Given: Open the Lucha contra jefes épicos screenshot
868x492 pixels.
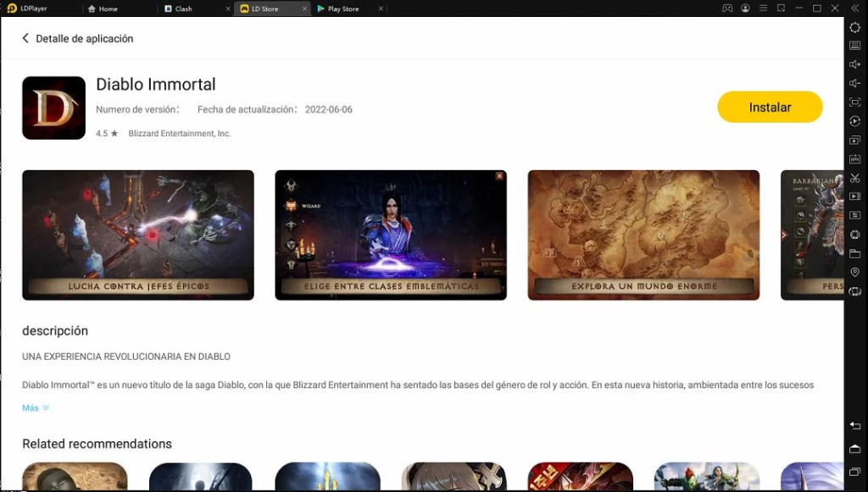Looking at the screenshot, I should (138, 235).
